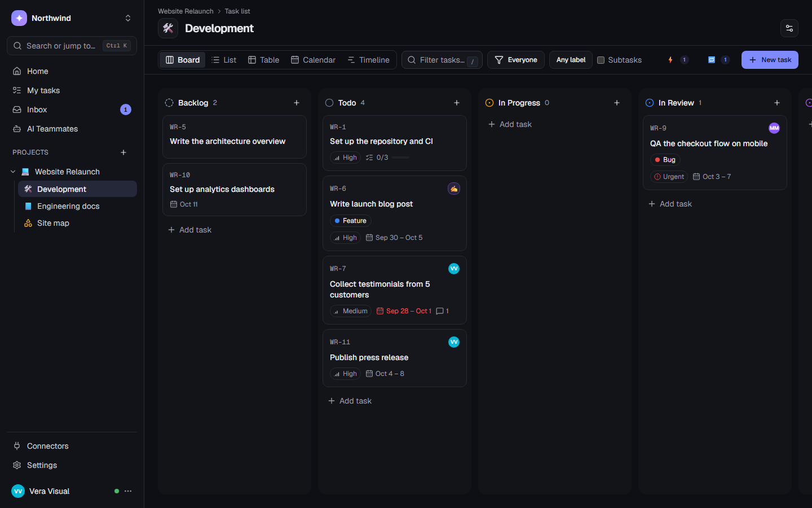The width and height of the screenshot is (812, 508).
Task: Open the Website Relaunch breadcrumb link
Action: 186,11
